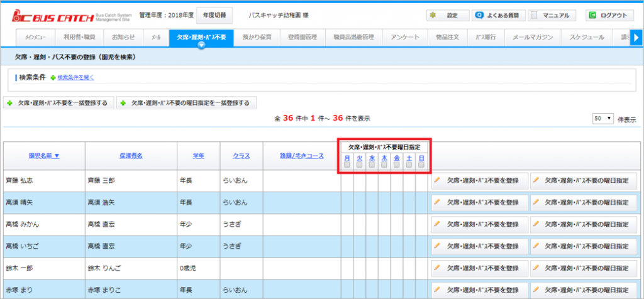Open the お知らせ tab
Screen dimensions: 644x299
tap(123, 37)
